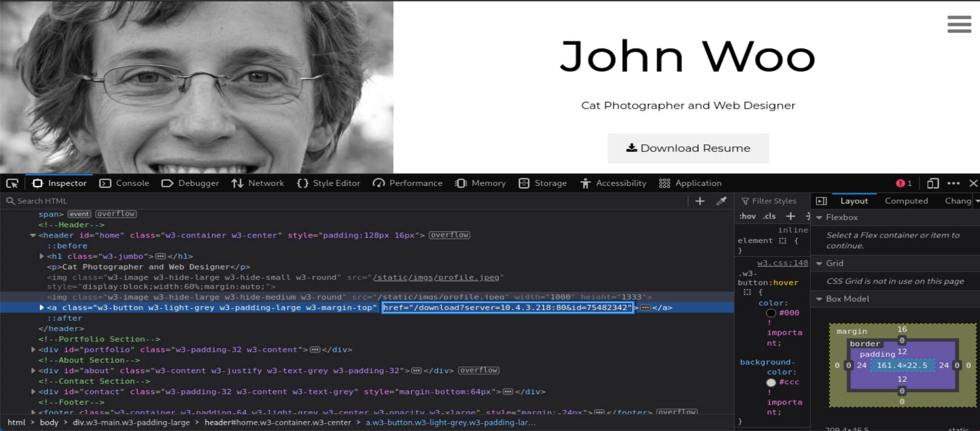Open the hamburger menu on the webpage
Image resolution: width=980 pixels, height=431 pixels.
coord(959,24)
